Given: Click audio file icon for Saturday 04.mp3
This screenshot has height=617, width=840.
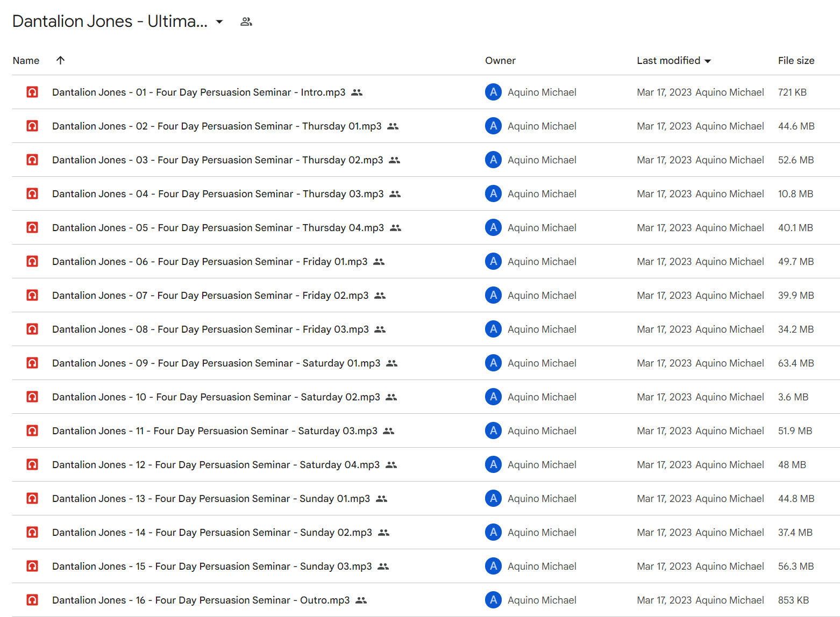Looking at the screenshot, I should (x=32, y=464).
